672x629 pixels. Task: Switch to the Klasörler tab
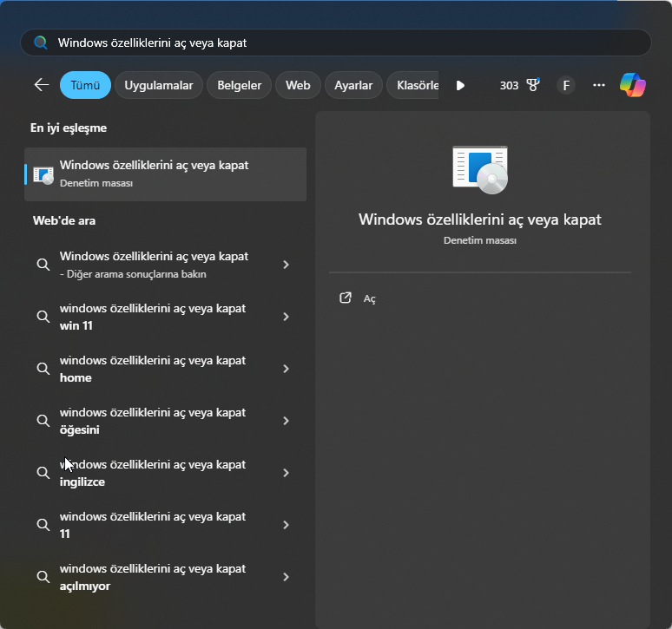pos(412,85)
